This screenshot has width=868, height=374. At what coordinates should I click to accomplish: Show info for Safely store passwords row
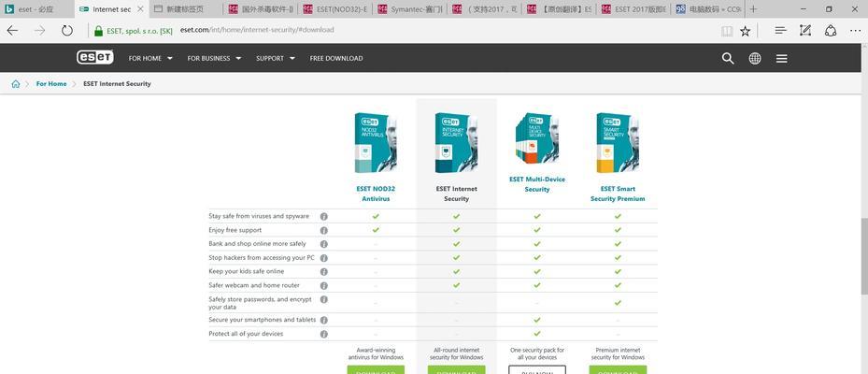[324, 299]
